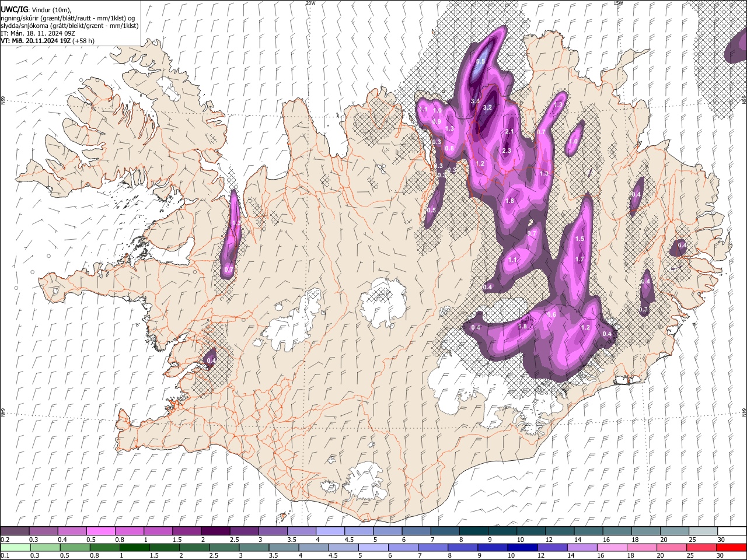Screen dimensions: 747x560
Task: Pick the light grey snow swatch between 25 and 30
Action: point(703,531)
